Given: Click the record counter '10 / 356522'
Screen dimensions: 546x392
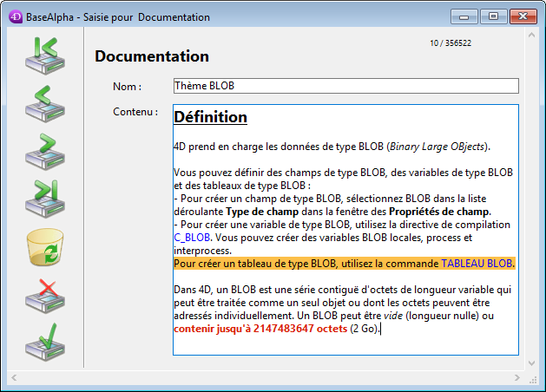Looking at the screenshot, I should [451, 43].
